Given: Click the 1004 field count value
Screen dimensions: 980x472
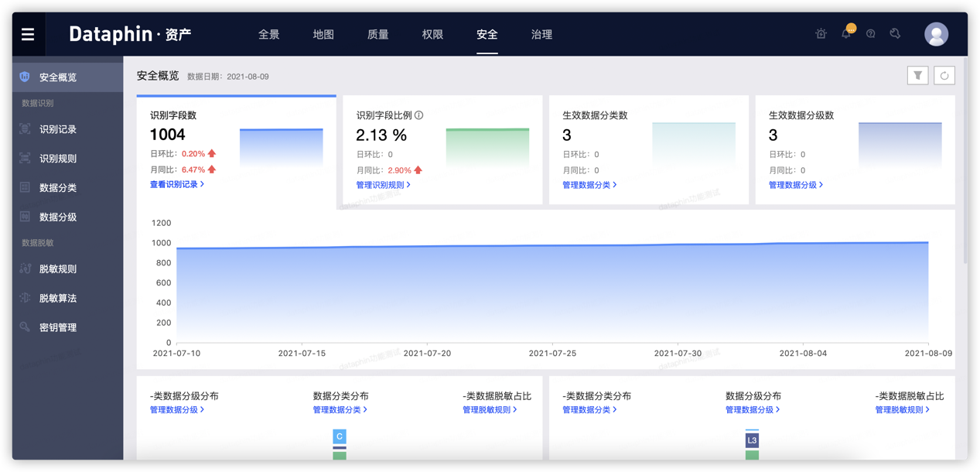Looking at the screenshot, I should (168, 135).
